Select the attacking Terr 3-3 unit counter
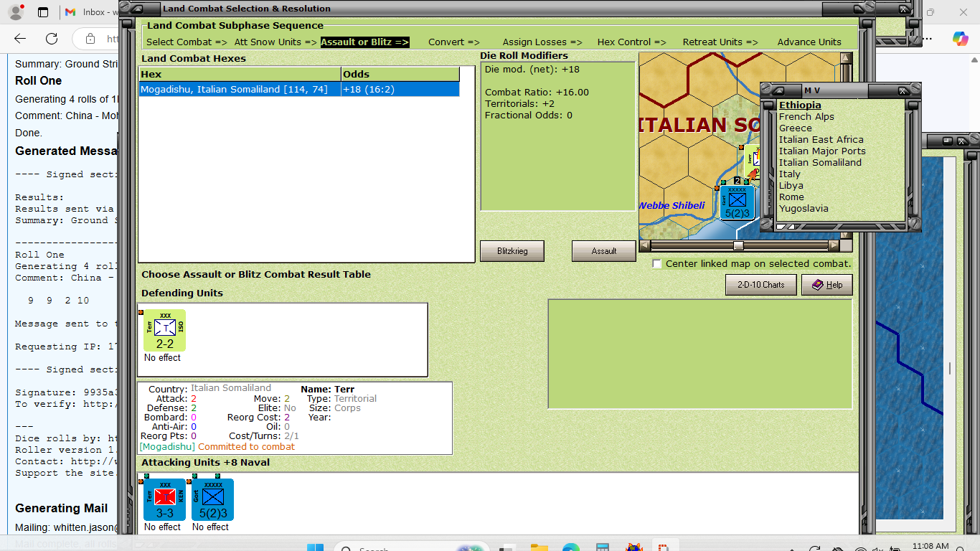 [165, 499]
